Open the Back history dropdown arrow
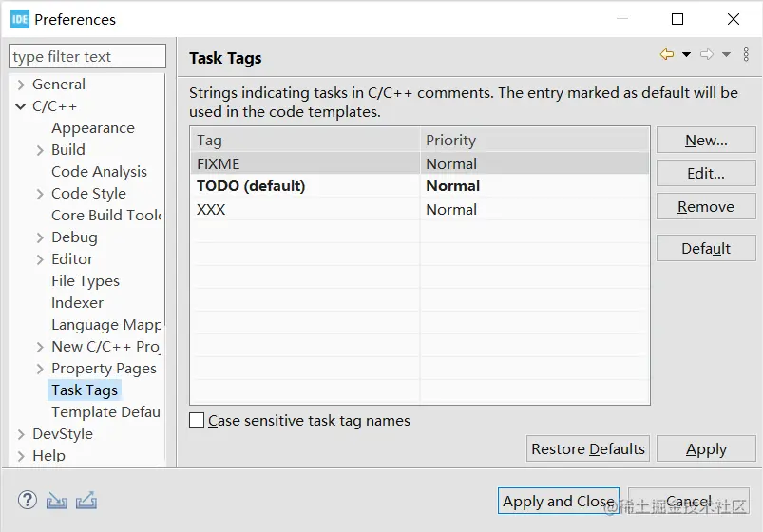 tap(686, 55)
